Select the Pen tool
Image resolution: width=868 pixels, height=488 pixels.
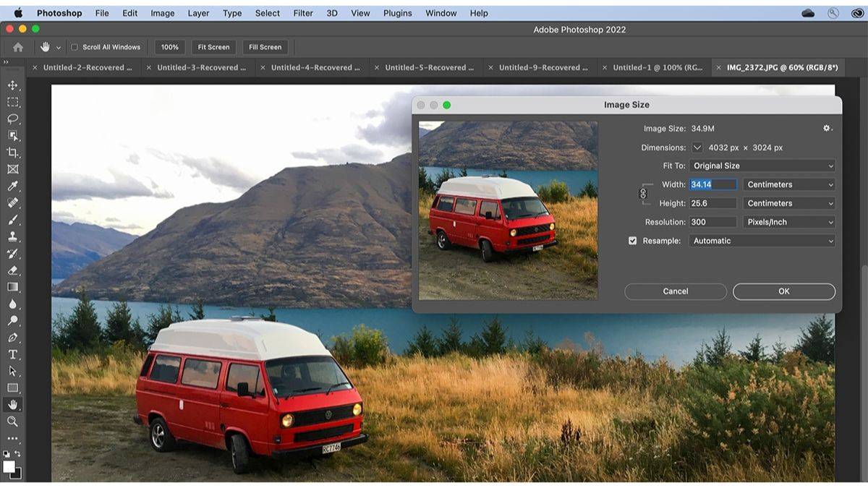pos(13,338)
